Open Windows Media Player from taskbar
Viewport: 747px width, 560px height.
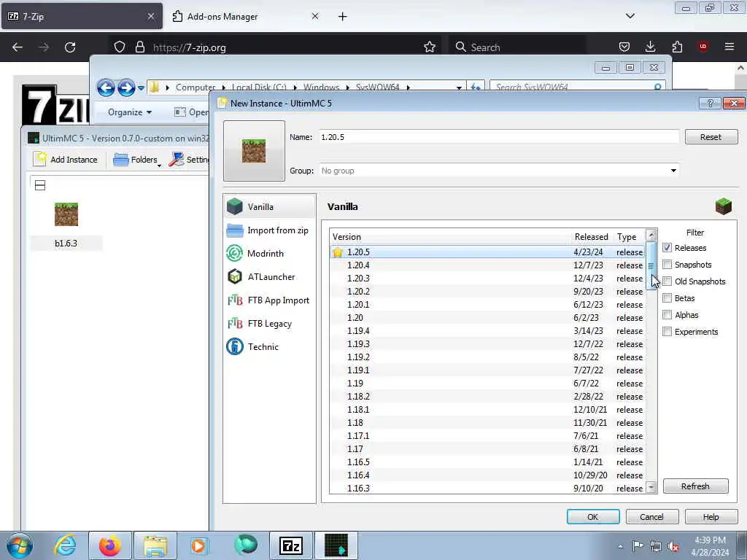coord(199,545)
